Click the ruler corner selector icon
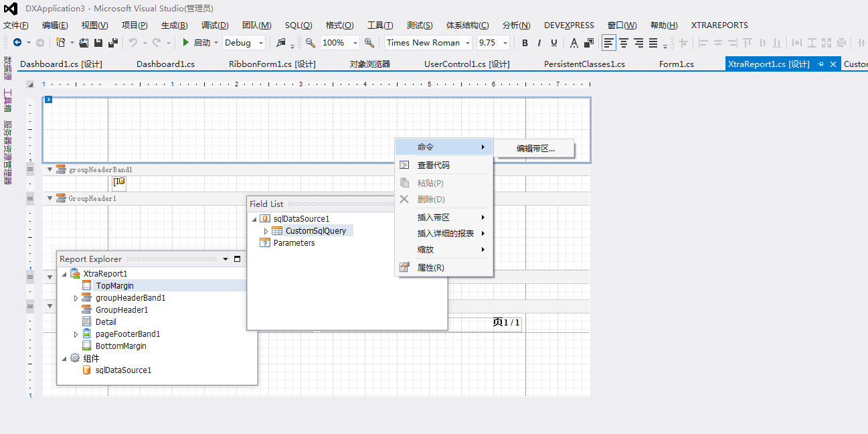The image size is (868, 434). 29,84
